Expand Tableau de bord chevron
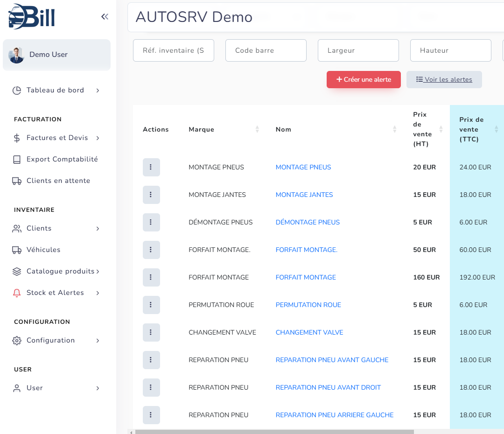Viewport: 504px width, 434px height. point(98,91)
